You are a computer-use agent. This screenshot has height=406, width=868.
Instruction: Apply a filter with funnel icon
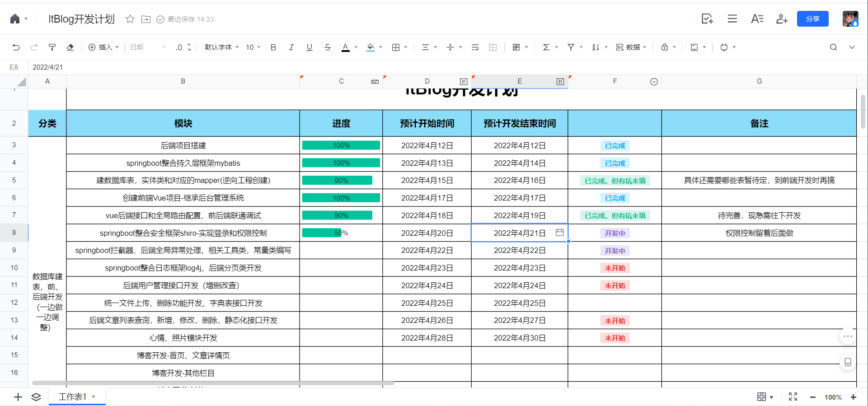[571, 47]
